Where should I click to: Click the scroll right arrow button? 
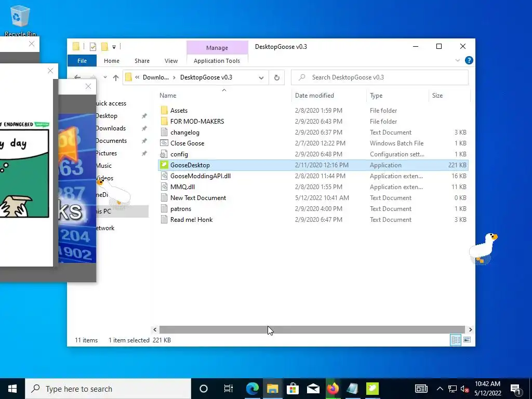click(x=470, y=329)
